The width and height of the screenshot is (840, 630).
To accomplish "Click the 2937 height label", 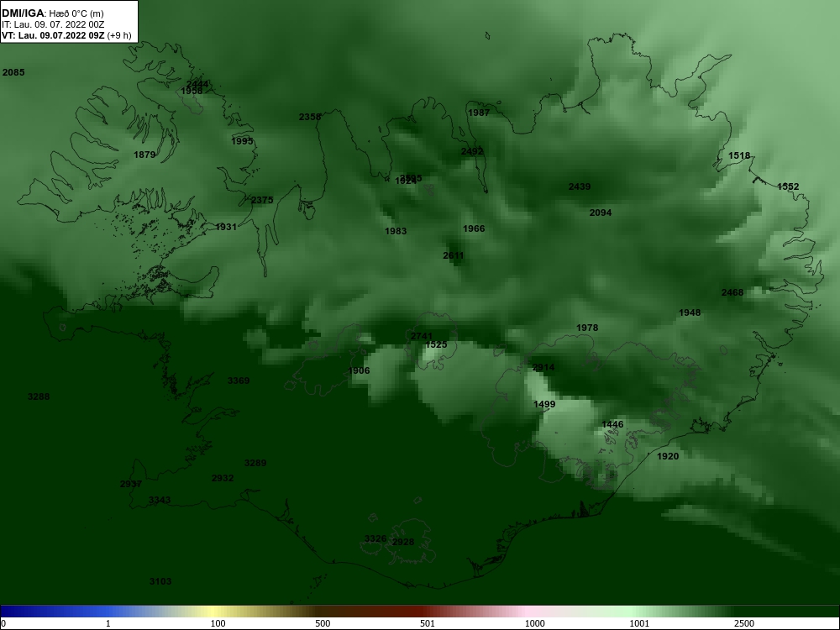I will pyautogui.click(x=131, y=485).
